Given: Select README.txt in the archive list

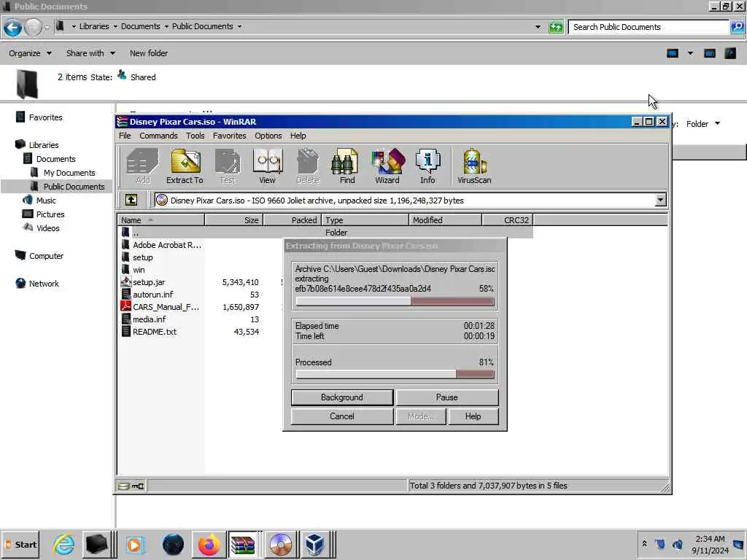Looking at the screenshot, I should (x=155, y=332).
